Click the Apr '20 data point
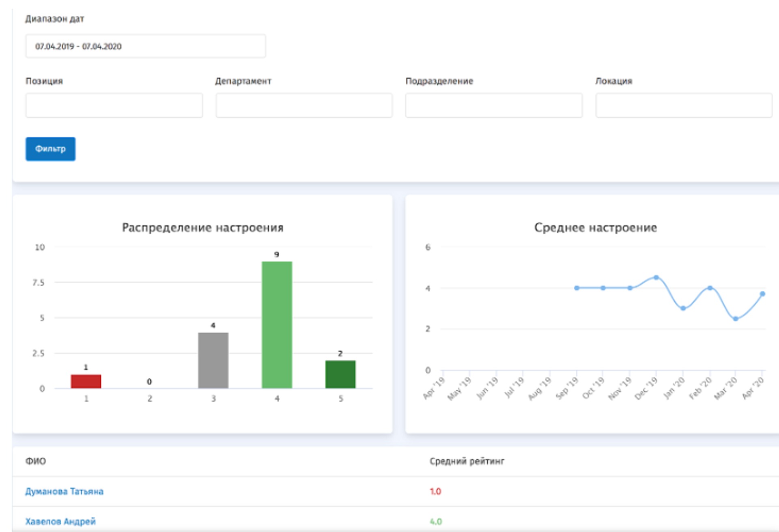The width and height of the screenshot is (779, 532). (x=763, y=294)
